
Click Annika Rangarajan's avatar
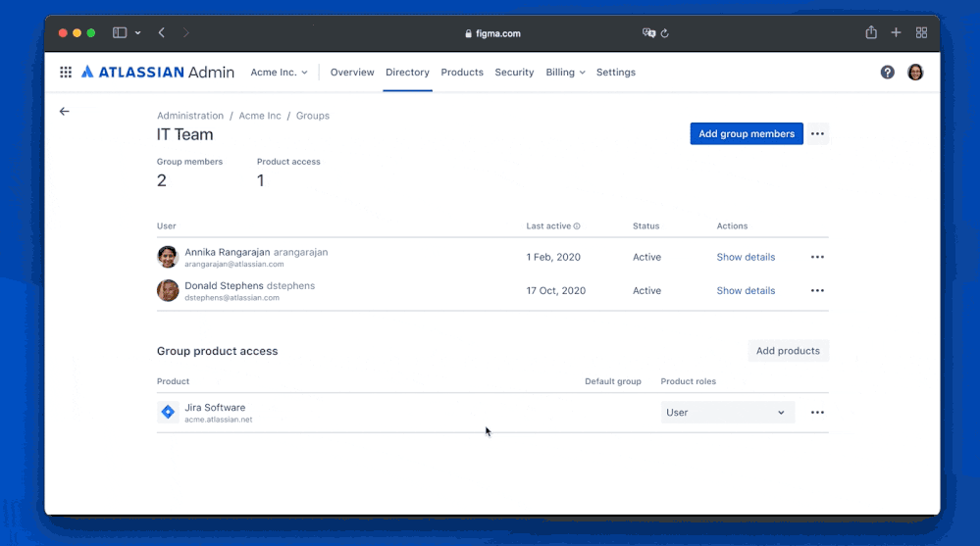point(168,257)
